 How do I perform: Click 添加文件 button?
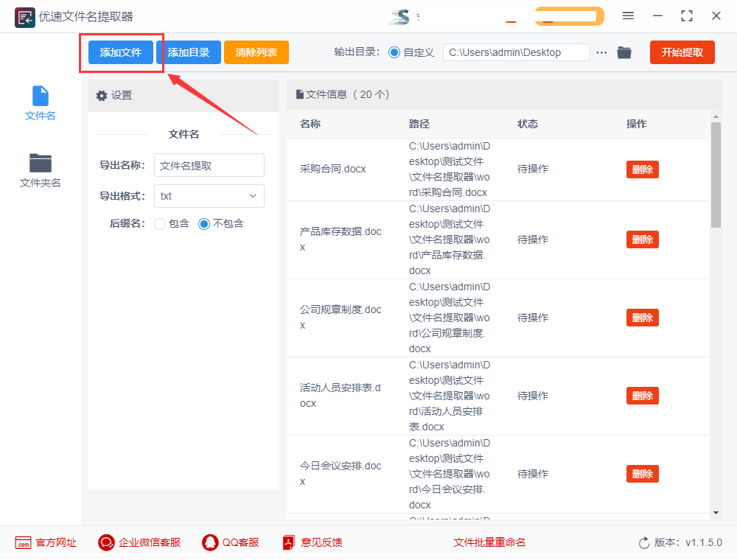click(121, 52)
